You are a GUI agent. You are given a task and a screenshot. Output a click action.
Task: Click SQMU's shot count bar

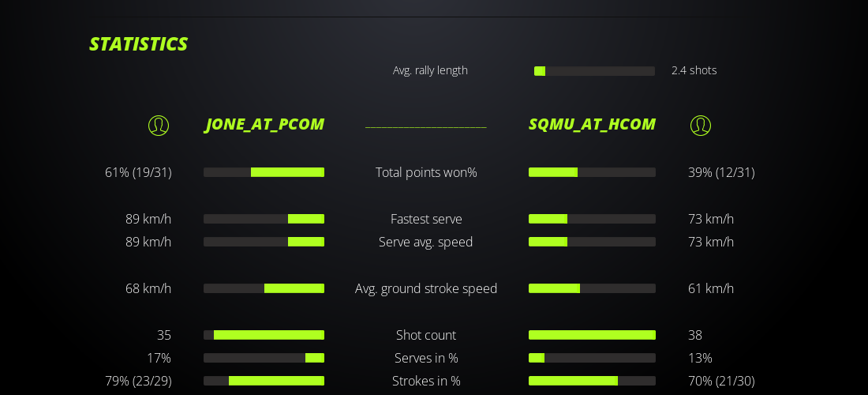592,335
